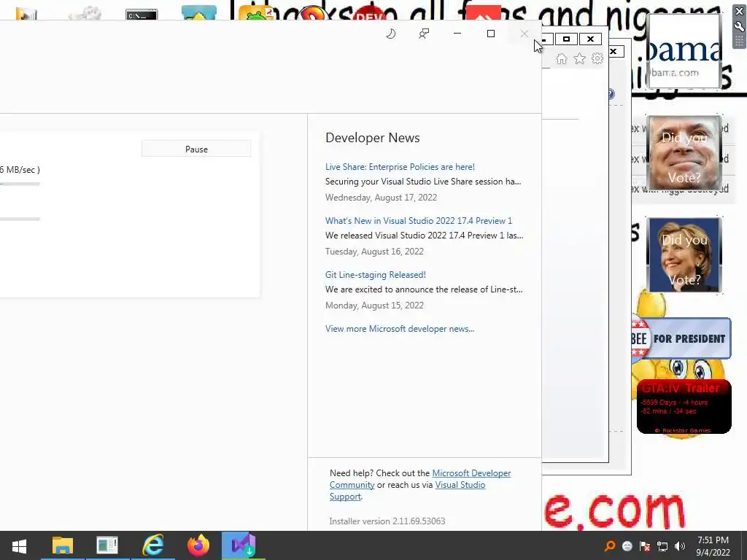Restore the Internet Explorer window behind the installer
The width and height of the screenshot is (747, 560).
pyautogui.click(x=566, y=39)
